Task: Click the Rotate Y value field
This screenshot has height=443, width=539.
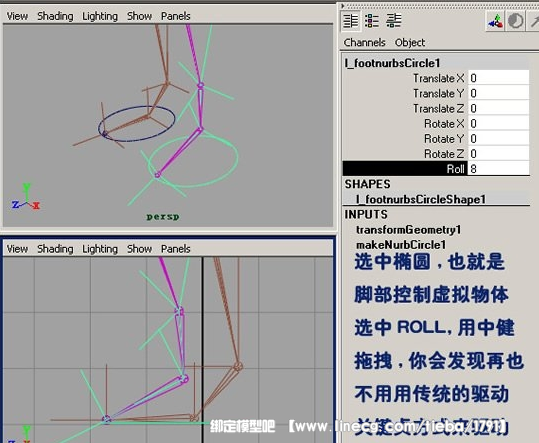Action: pos(498,139)
